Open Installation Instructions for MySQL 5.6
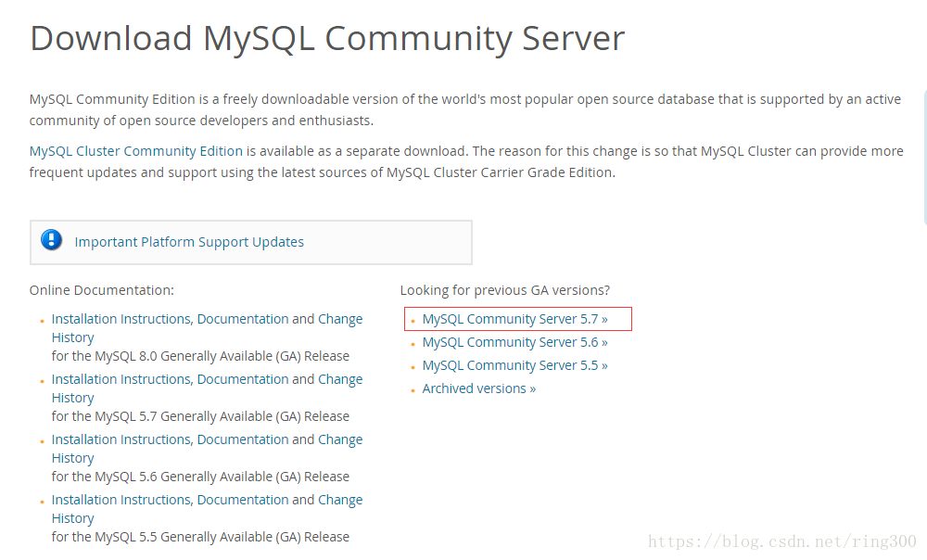 pyautogui.click(x=121, y=439)
